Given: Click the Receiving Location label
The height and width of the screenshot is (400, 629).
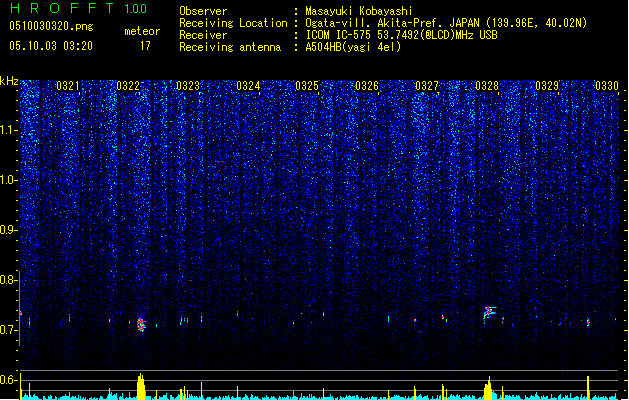Looking at the screenshot, I should [x=233, y=23].
